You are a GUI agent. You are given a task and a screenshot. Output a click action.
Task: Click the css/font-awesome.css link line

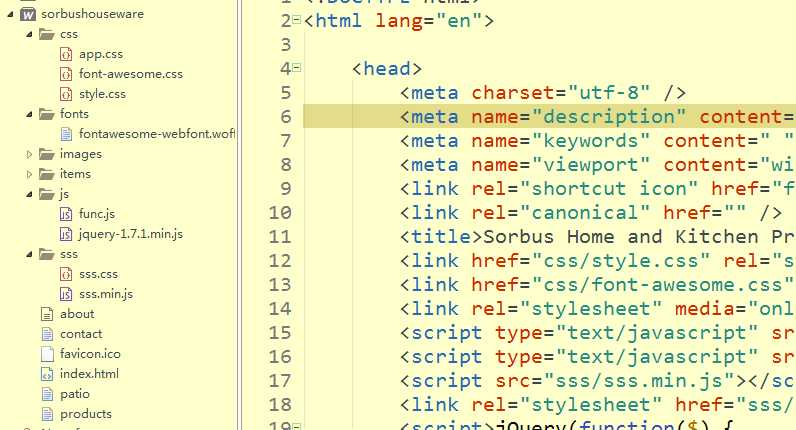(597, 284)
